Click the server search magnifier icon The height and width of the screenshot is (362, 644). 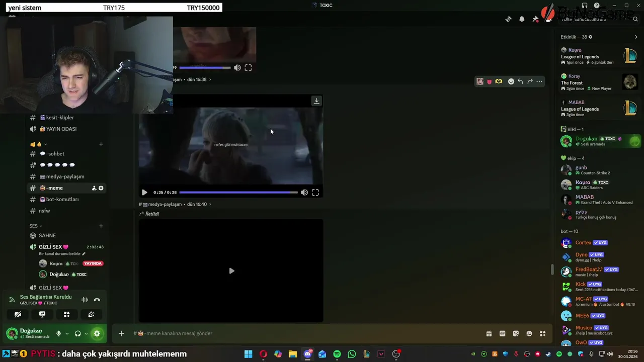(x=635, y=19)
